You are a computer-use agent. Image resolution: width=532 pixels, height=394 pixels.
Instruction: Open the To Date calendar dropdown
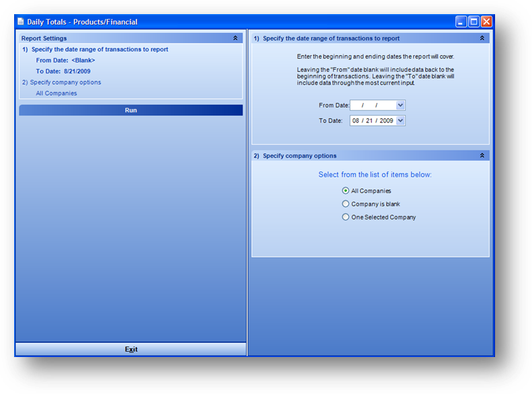point(400,120)
